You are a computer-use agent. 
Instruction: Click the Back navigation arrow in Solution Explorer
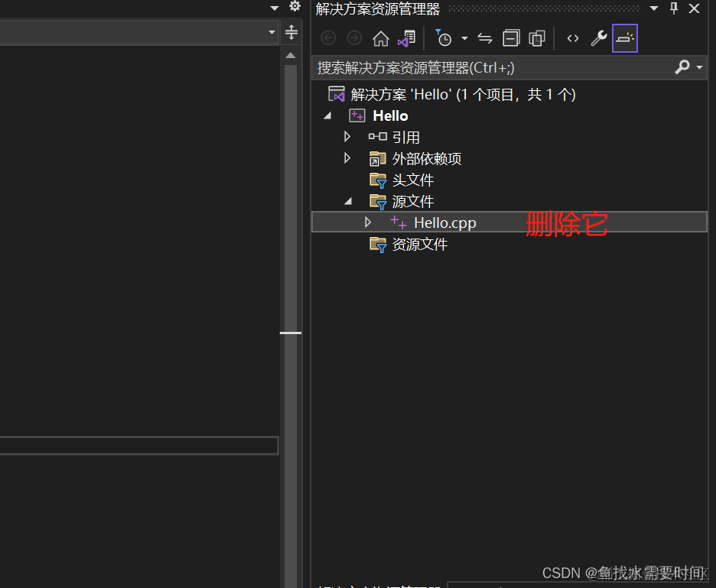pos(328,38)
